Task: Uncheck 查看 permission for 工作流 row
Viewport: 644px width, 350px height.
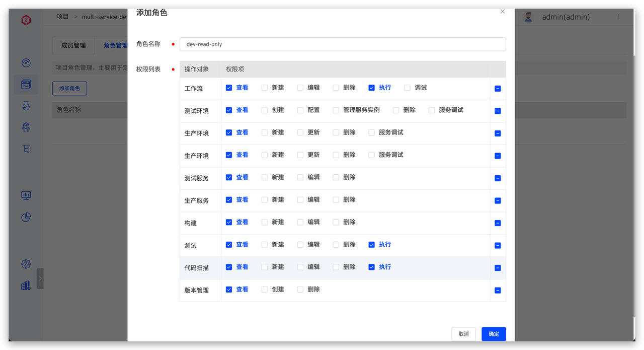Action: (228, 87)
